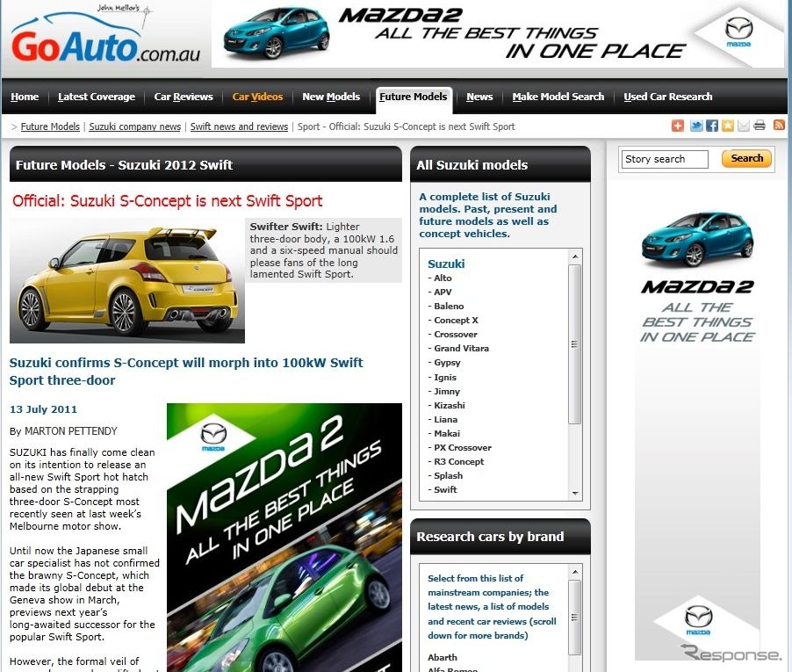
Task: Open the News menu item
Action: pos(479,97)
